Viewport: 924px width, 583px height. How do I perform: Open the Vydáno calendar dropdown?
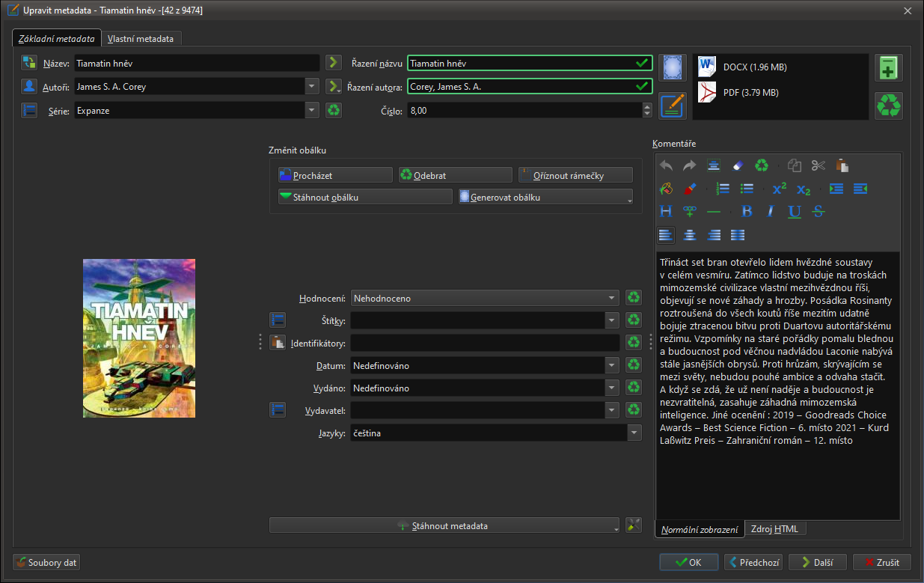click(x=613, y=388)
